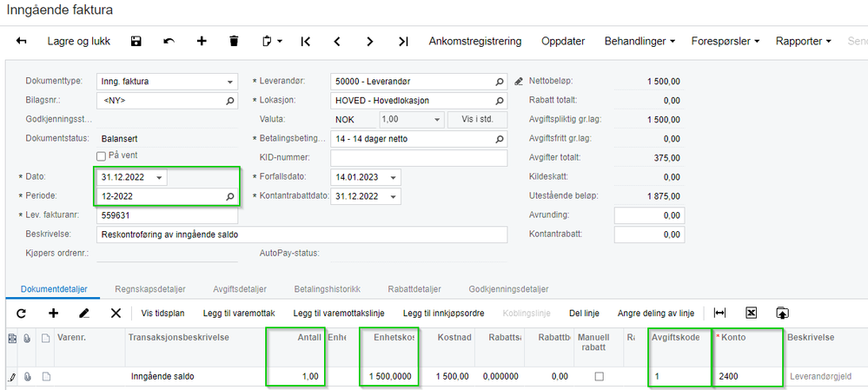Click the KID-nummer input field
The image size is (868, 390).
419,158
